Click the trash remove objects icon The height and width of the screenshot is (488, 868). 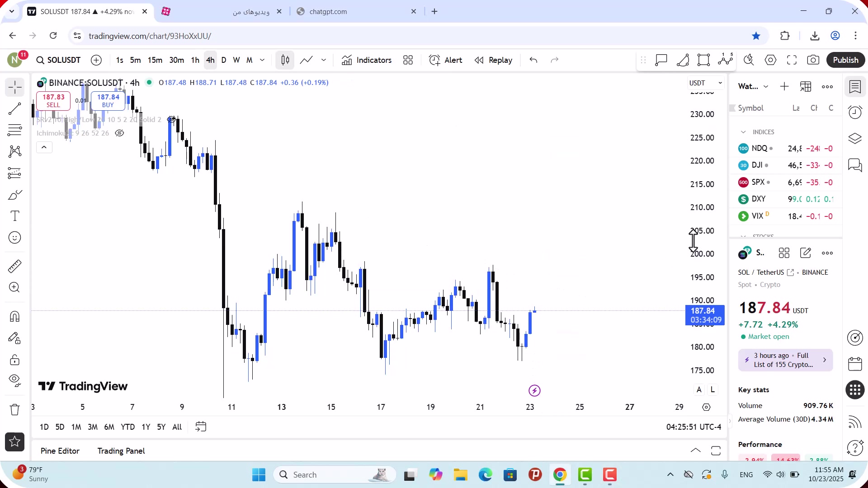point(15,409)
